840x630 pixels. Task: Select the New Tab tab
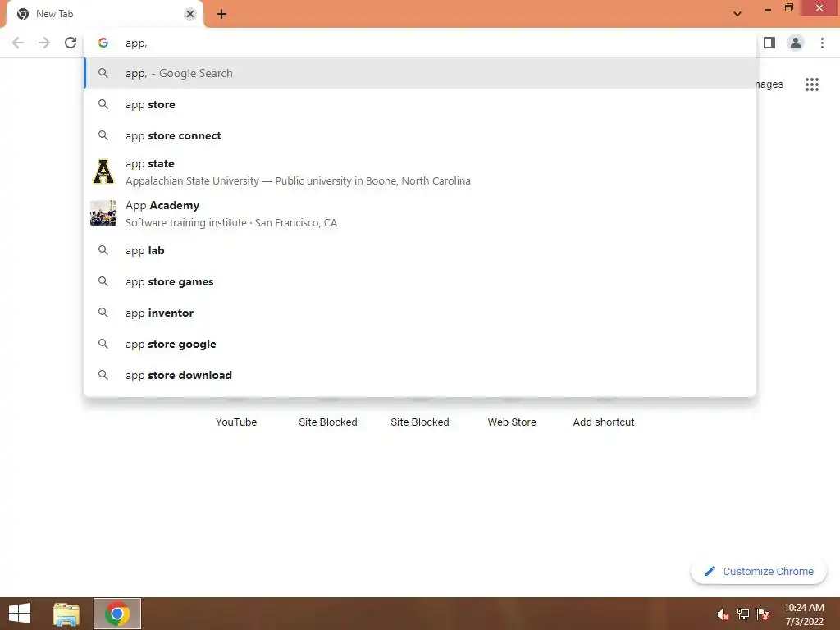point(105,14)
